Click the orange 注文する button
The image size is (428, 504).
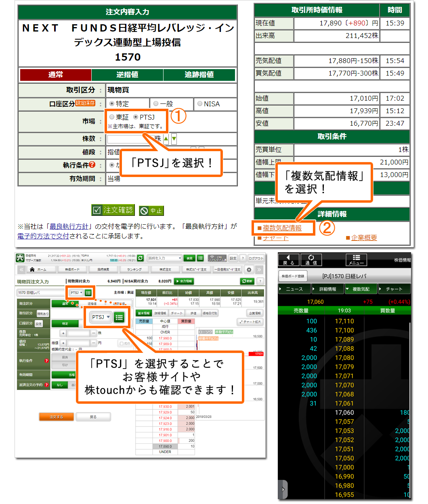tap(57, 417)
